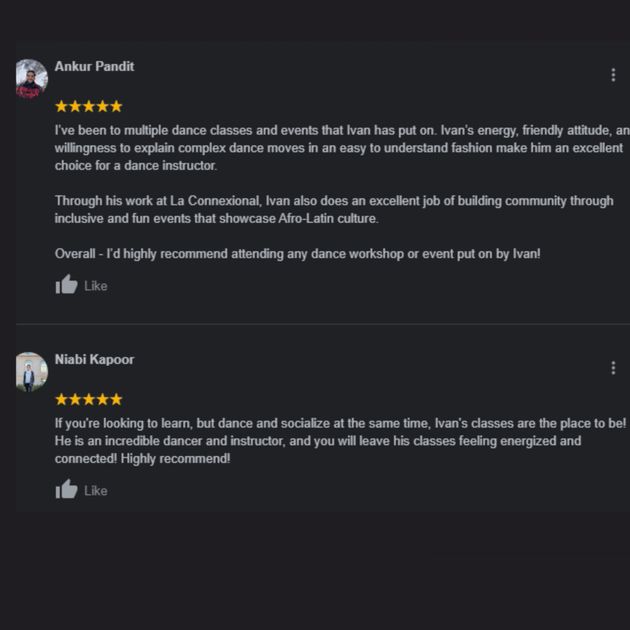
Task: Click the "Overall - I'd highly recommend" sentence
Action: tap(297, 254)
